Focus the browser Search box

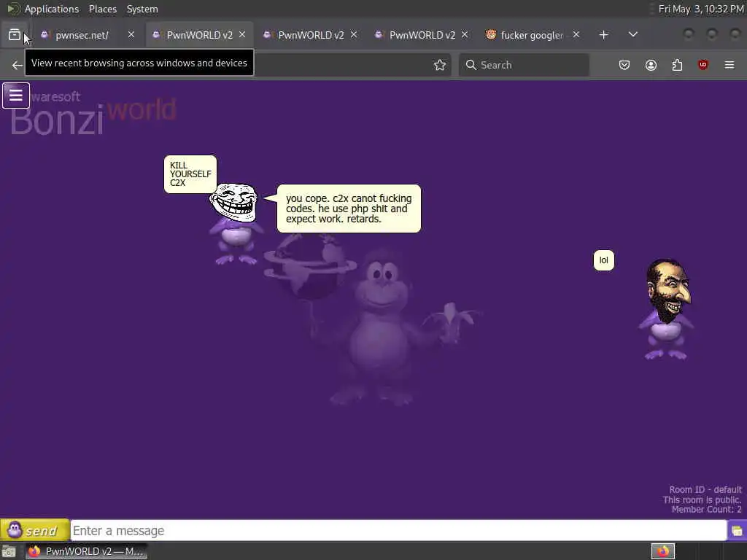(524, 65)
